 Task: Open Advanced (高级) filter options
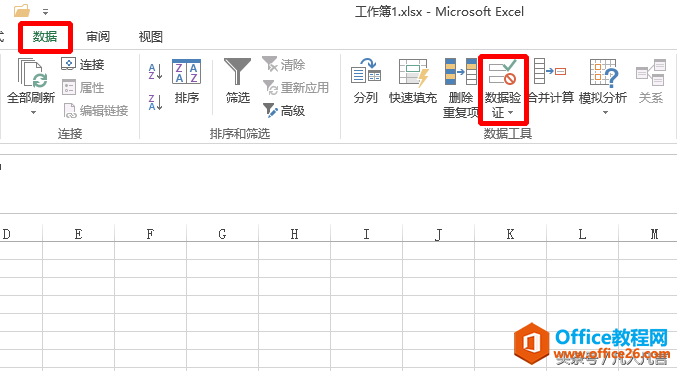click(x=284, y=111)
